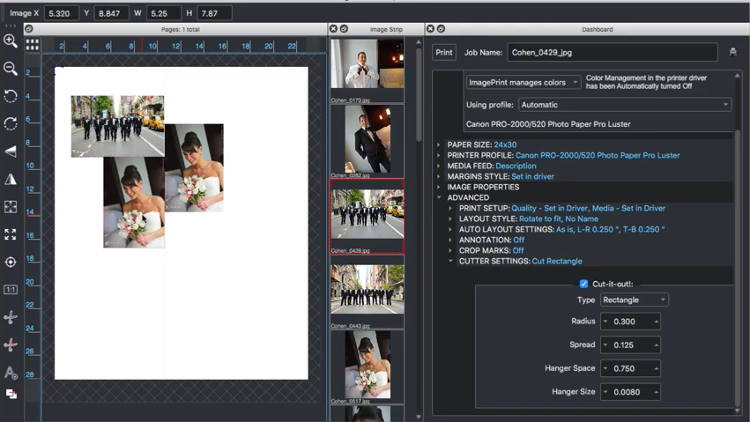Image resolution: width=750 pixels, height=422 pixels.
Task: Click the printer icon beside Job Name
Action: click(x=733, y=52)
